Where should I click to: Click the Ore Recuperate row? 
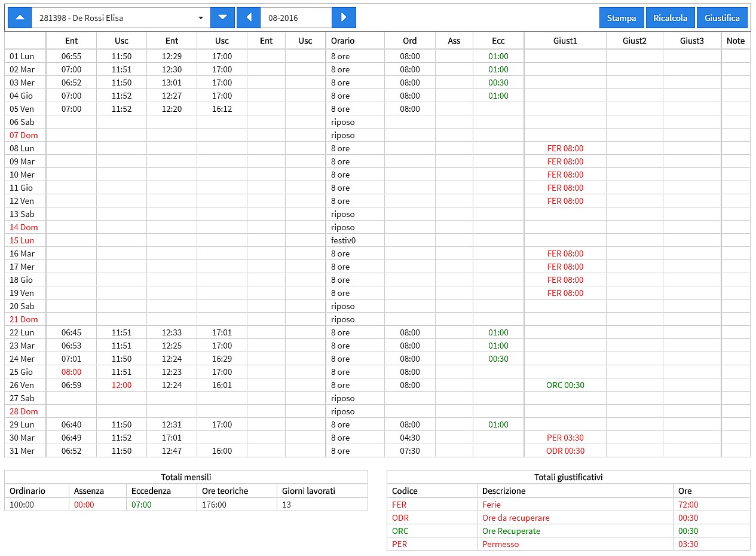coord(568,531)
